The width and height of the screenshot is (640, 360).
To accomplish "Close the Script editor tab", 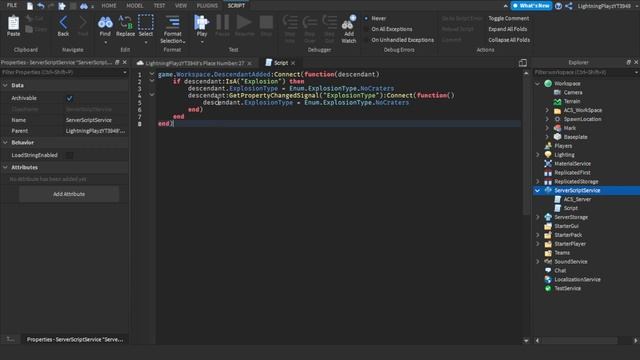I will coord(293,63).
